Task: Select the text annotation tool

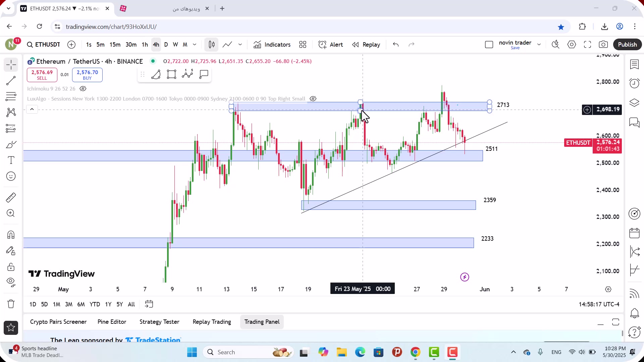Action: pyautogui.click(x=11, y=160)
